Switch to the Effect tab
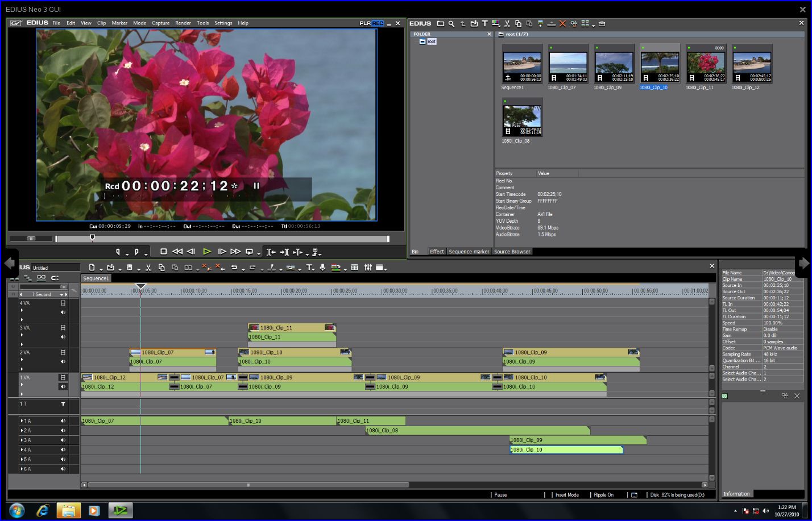The width and height of the screenshot is (812, 521). [x=437, y=252]
